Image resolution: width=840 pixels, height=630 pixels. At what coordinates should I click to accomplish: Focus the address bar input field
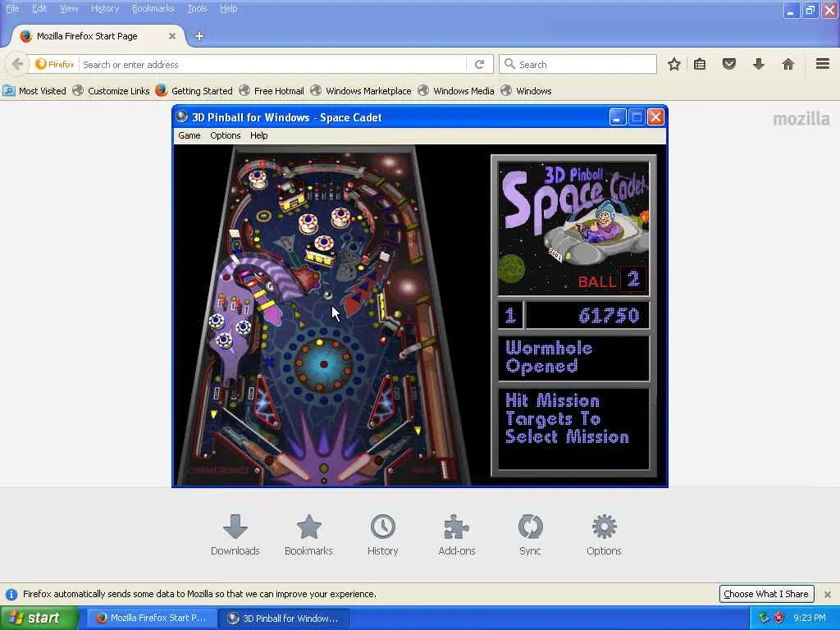(273, 64)
